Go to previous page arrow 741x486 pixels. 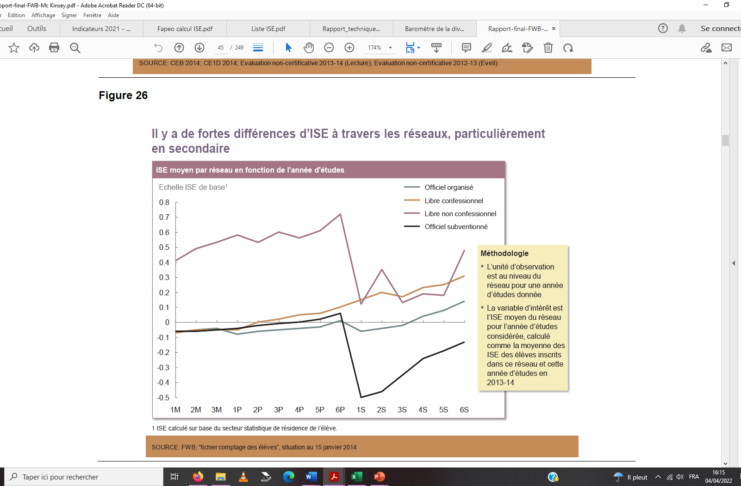179,47
